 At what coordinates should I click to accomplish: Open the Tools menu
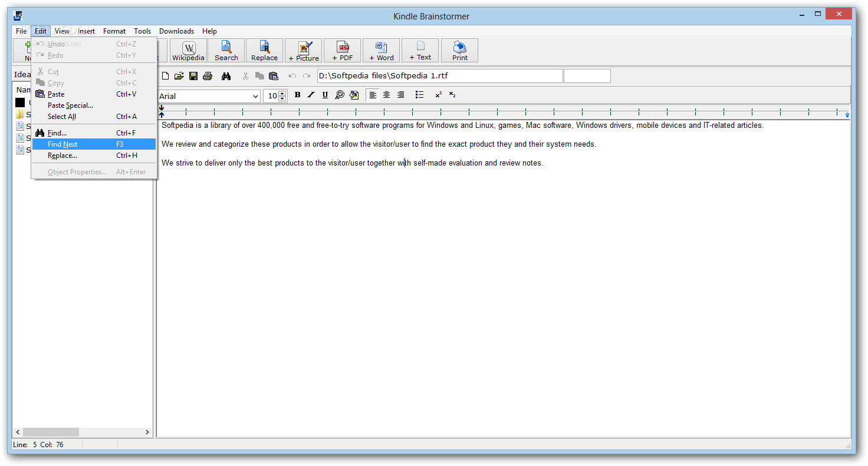[142, 31]
